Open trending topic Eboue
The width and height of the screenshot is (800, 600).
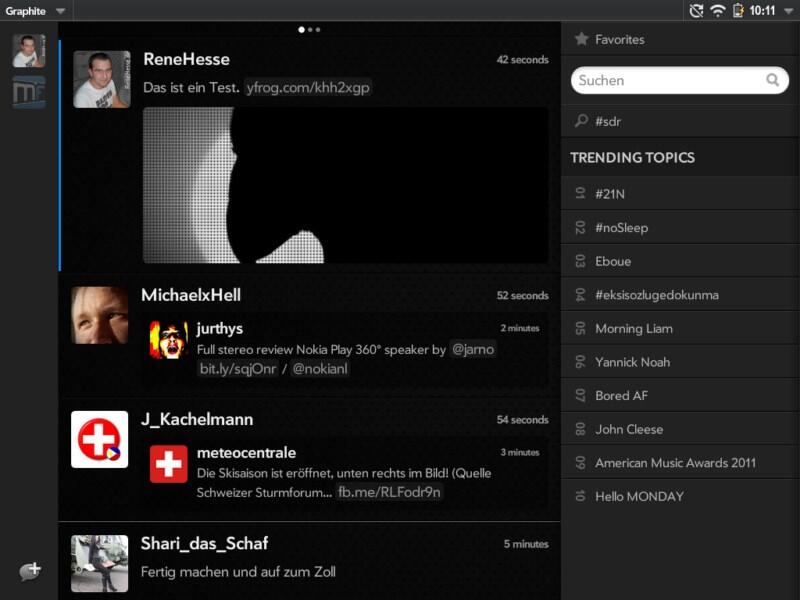click(x=680, y=261)
